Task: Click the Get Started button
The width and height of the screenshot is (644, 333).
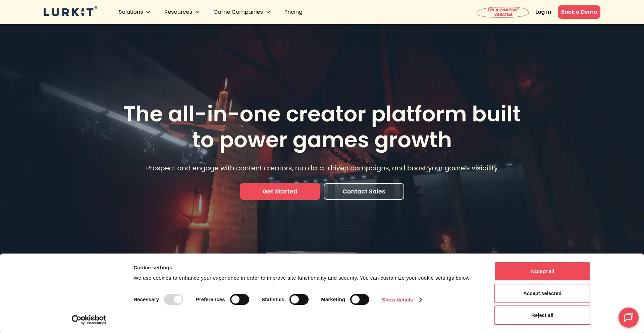Action: pos(280,191)
